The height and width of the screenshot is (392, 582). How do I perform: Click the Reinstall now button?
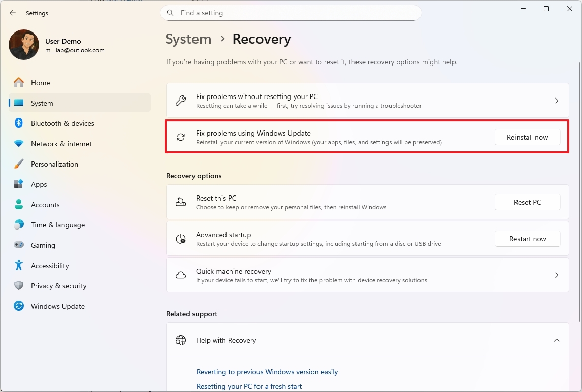(x=527, y=137)
